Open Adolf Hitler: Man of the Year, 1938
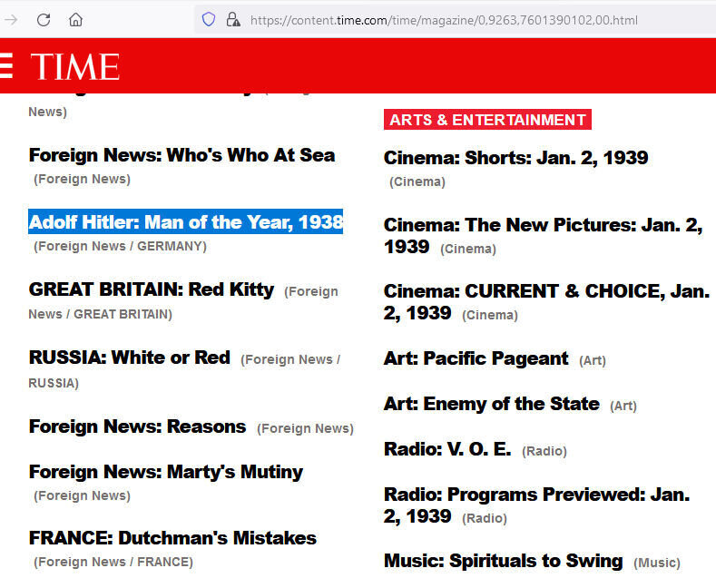This screenshot has width=716, height=588. pos(185,222)
